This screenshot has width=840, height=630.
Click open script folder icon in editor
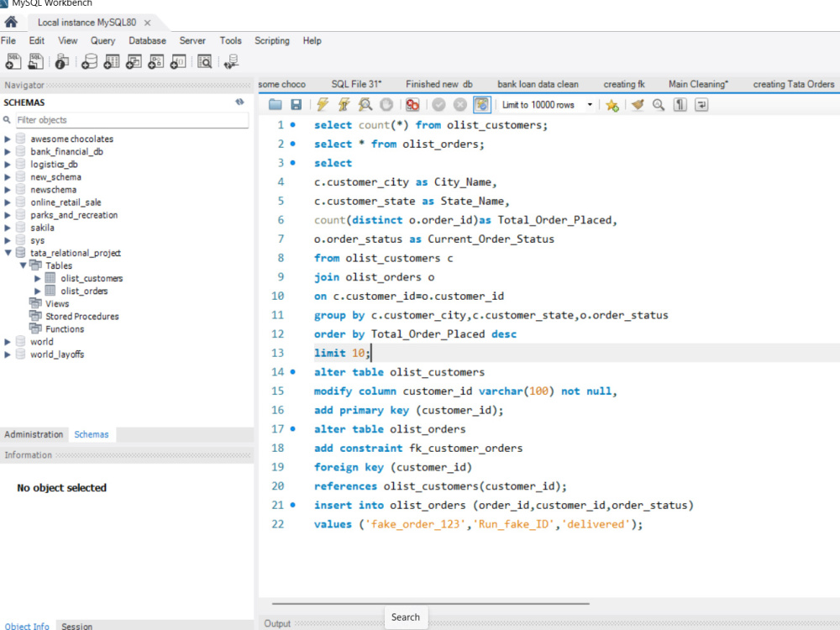[x=276, y=104]
